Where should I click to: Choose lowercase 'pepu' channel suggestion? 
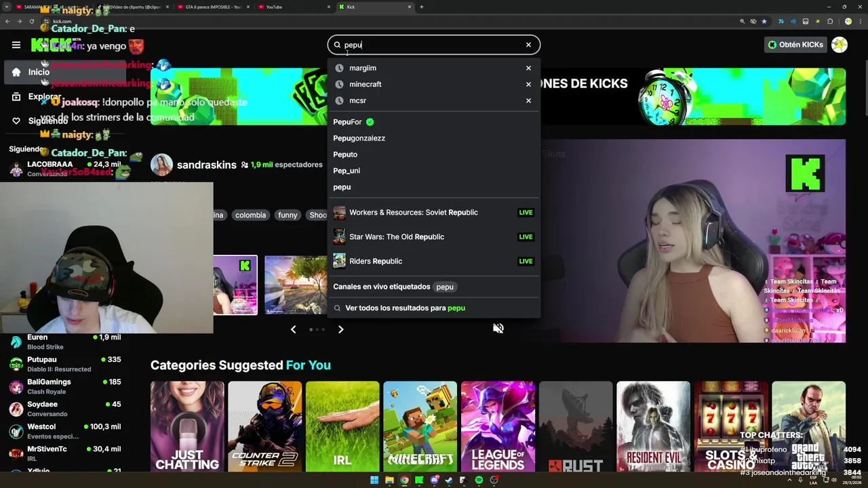point(342,187)
